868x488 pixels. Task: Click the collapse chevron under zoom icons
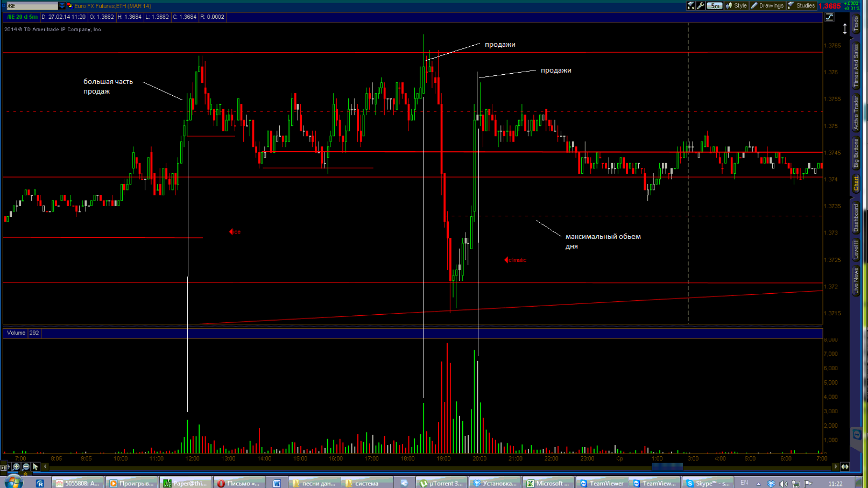25,473
